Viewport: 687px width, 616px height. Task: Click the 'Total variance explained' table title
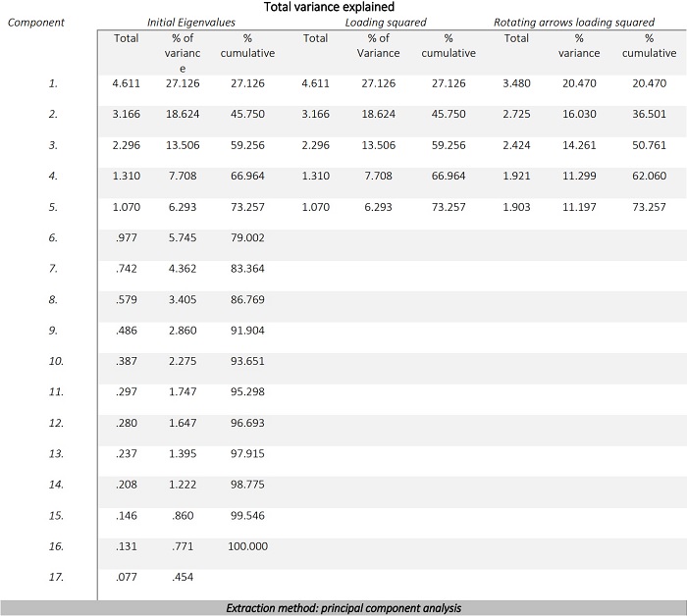(x=343, y=7)
